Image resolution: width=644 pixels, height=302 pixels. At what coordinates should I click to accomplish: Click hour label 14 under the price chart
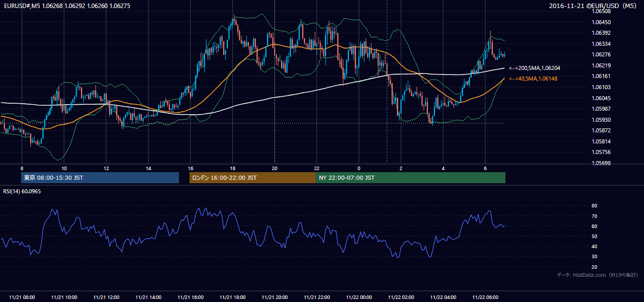tap(148, 168)
